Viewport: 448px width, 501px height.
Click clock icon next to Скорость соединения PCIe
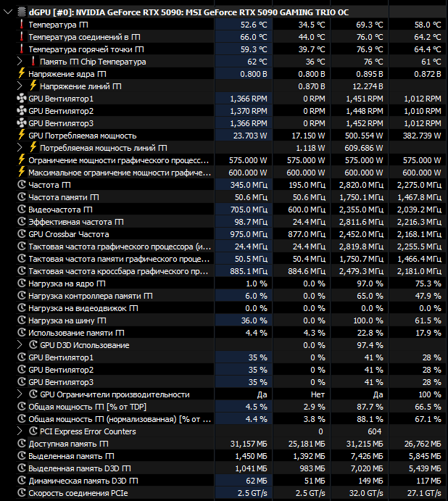22,493
